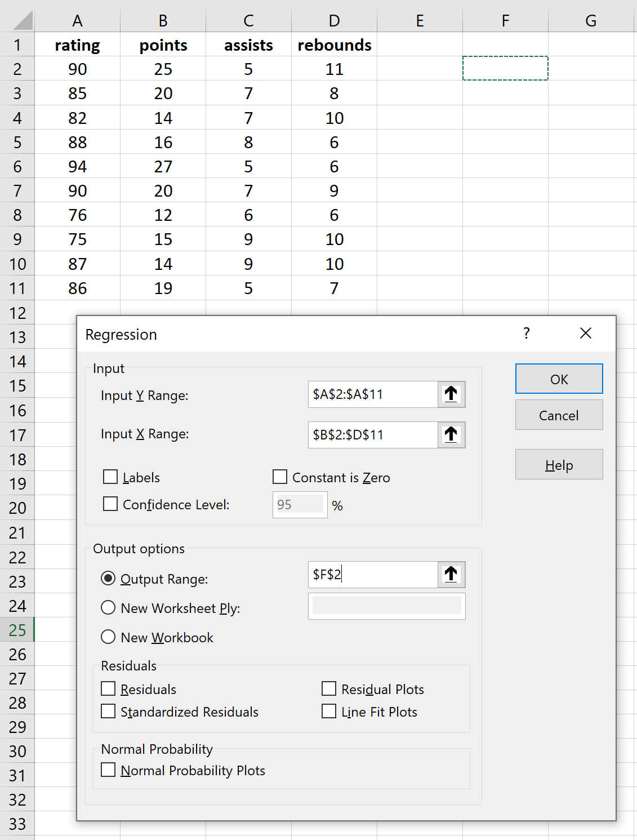Choose the New Workbook output option
The height and width of the screenshot is (840, 637).
(108, 637)
